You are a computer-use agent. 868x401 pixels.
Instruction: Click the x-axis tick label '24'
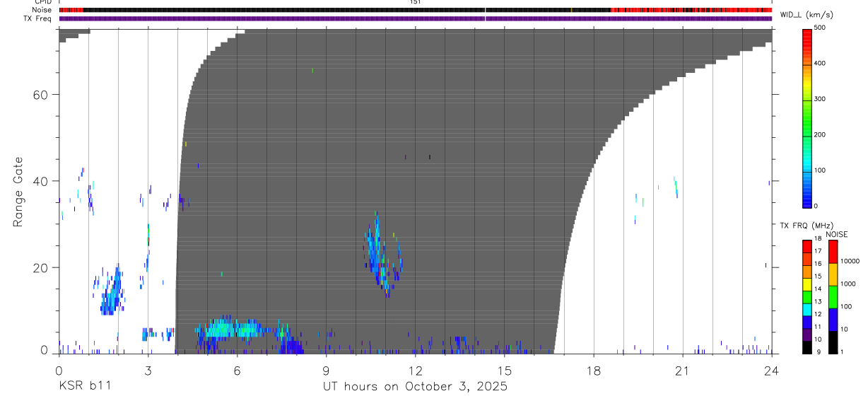click(x=771, y=371)
